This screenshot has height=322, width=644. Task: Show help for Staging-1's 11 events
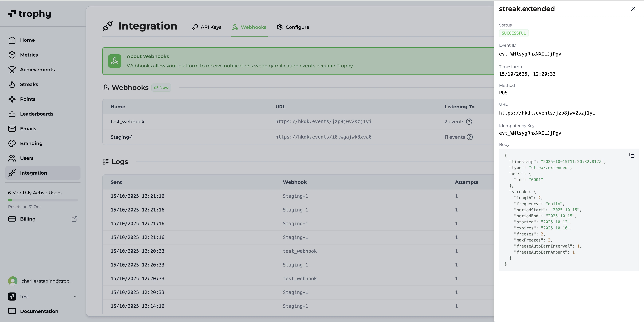click(x=470, y=137)
